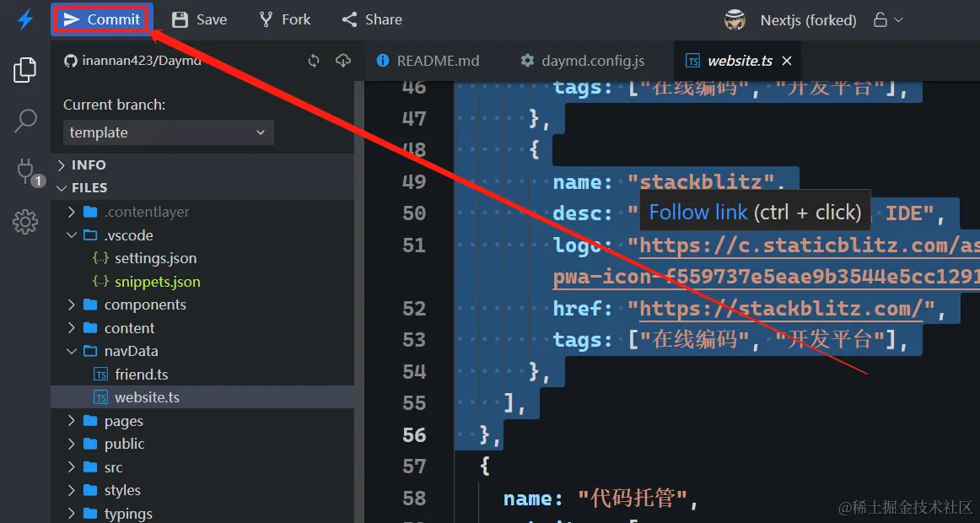Open the Settings gear sidebar icon
Viewport: 980px width, 523px height.
25,222
